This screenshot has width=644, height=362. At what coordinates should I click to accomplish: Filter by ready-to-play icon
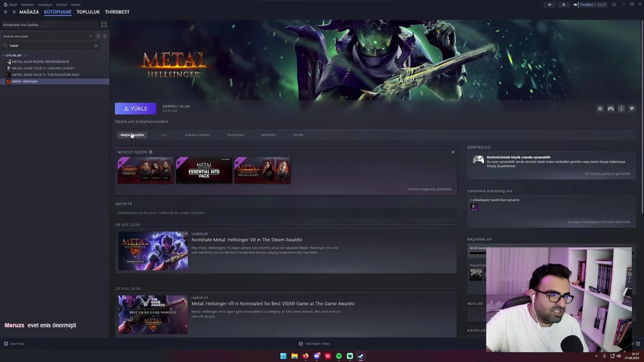point(104,36)
